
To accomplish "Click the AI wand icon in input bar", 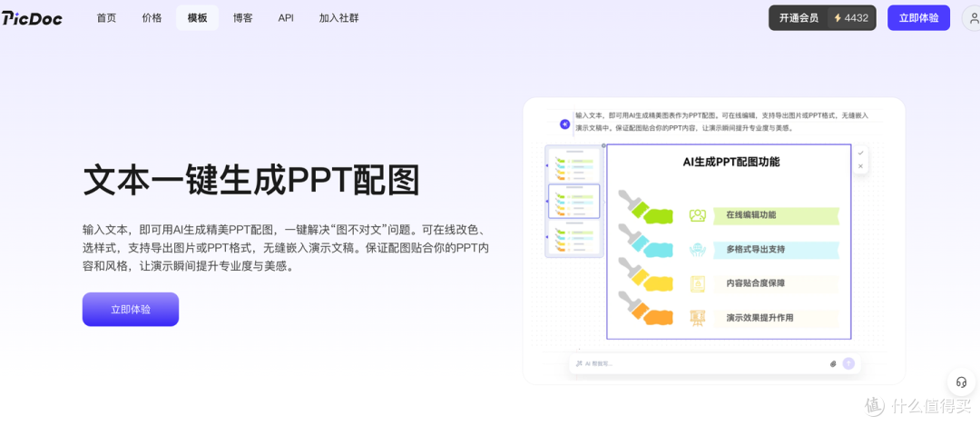I will 579,363.
